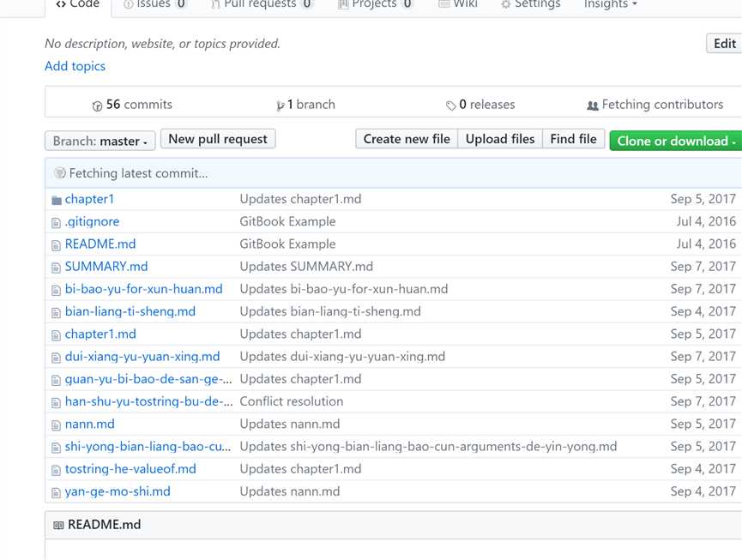
Task: Click New pull request button
Action: tap(218, 139)
